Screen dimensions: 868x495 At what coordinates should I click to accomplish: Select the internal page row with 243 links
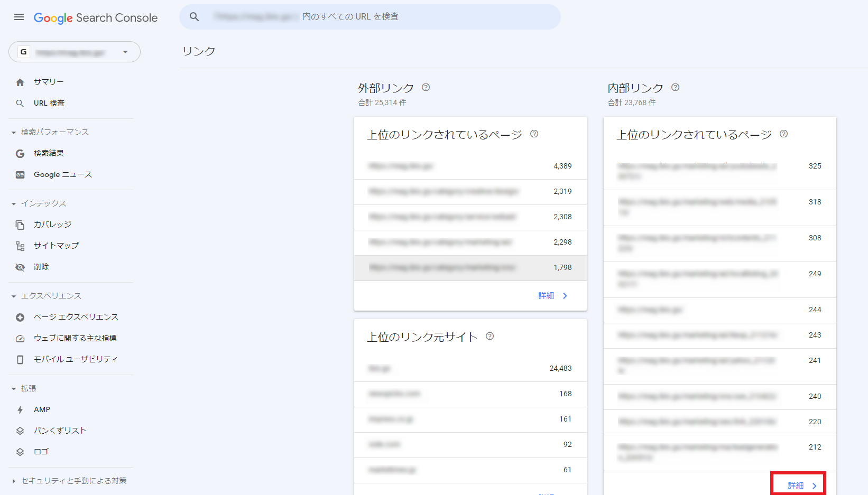tap(720, 335)
